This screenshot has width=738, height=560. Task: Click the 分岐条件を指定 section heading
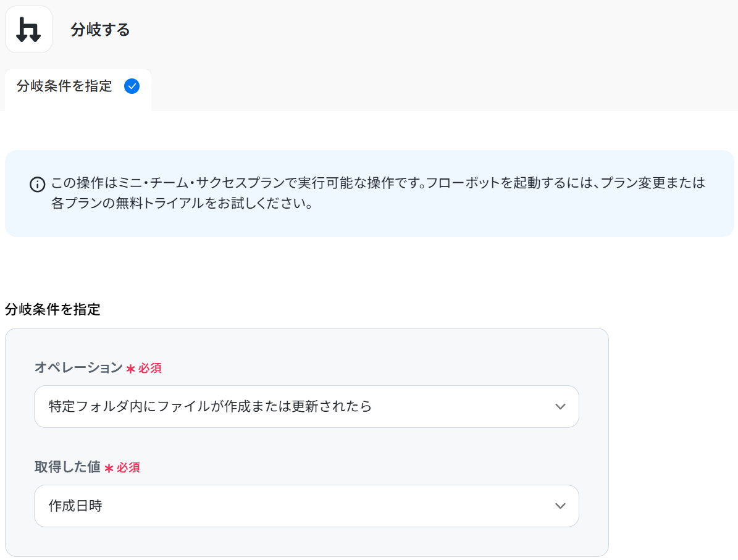pos(52,310)
